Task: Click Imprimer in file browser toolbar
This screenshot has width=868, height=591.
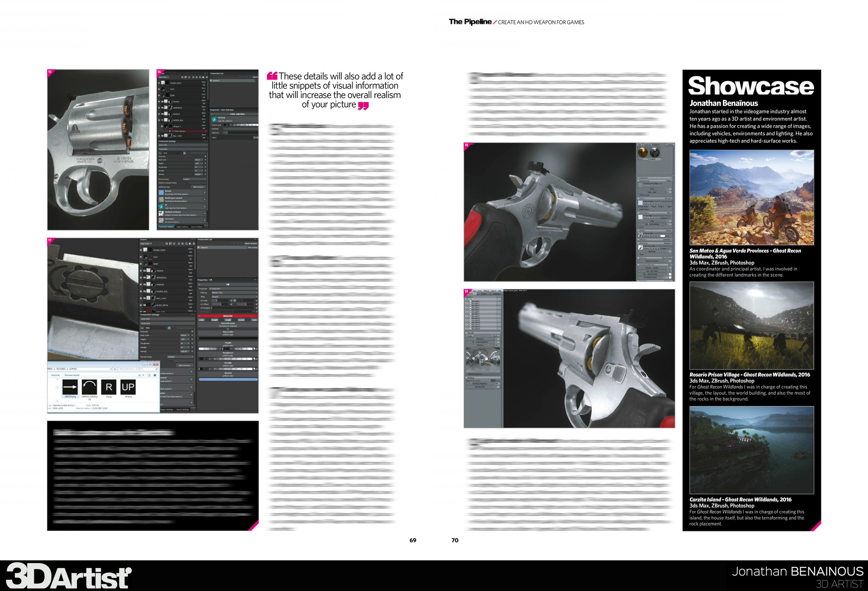Action: point(56,375)
